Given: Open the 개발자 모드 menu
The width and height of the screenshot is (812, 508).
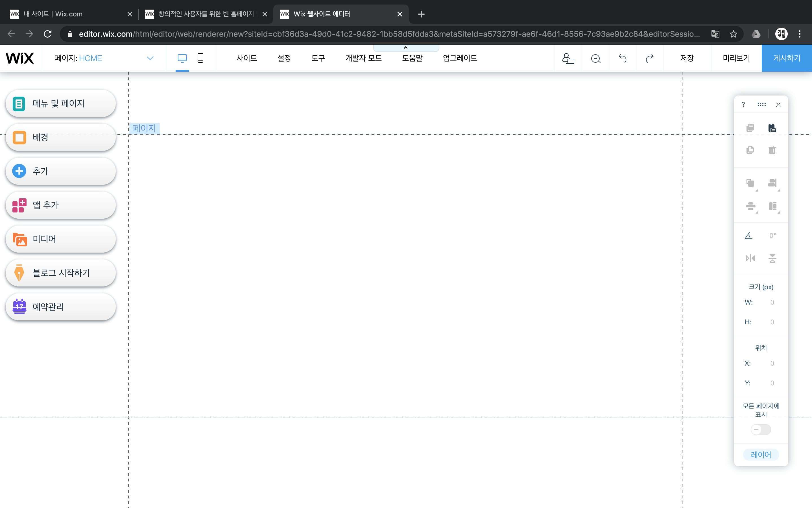Looking at the screenshot, I should click(363, 58).
